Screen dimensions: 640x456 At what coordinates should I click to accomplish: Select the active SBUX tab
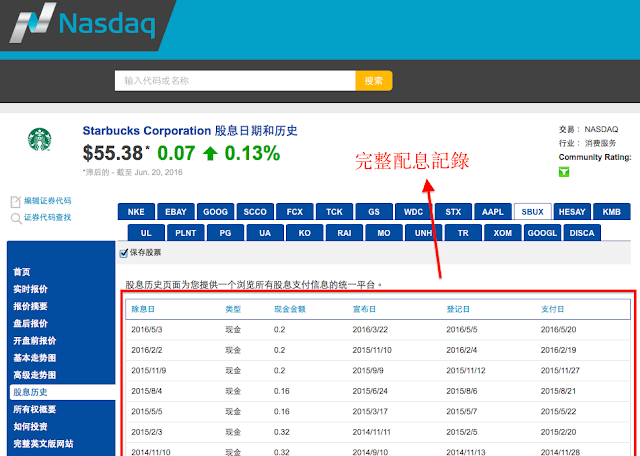533,211
